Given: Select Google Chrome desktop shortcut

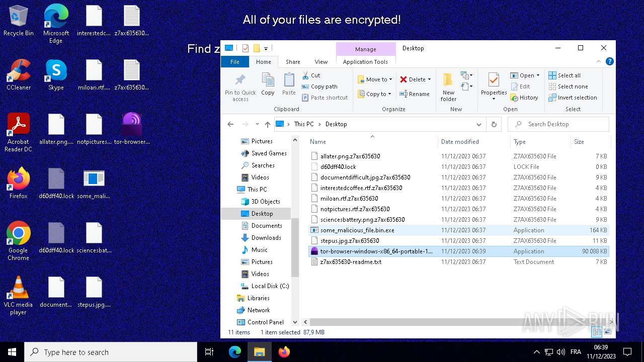Looking at the screenshot, I should pyautogui.click(x=19, y=241).
